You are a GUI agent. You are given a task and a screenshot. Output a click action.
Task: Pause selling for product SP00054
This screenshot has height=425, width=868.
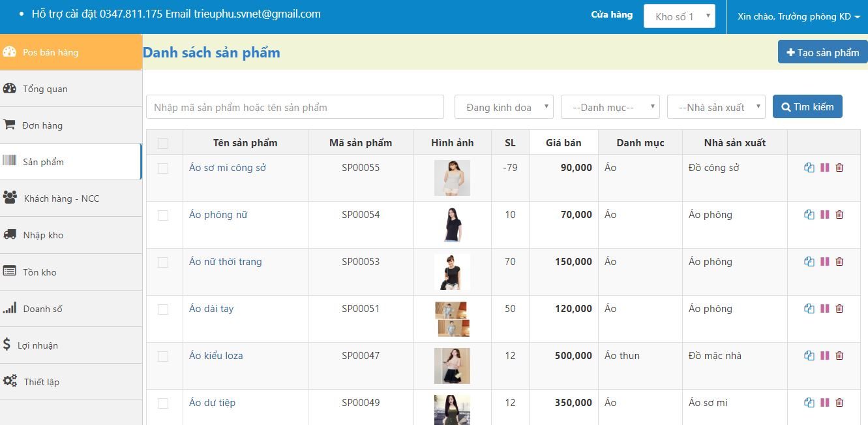824,214
